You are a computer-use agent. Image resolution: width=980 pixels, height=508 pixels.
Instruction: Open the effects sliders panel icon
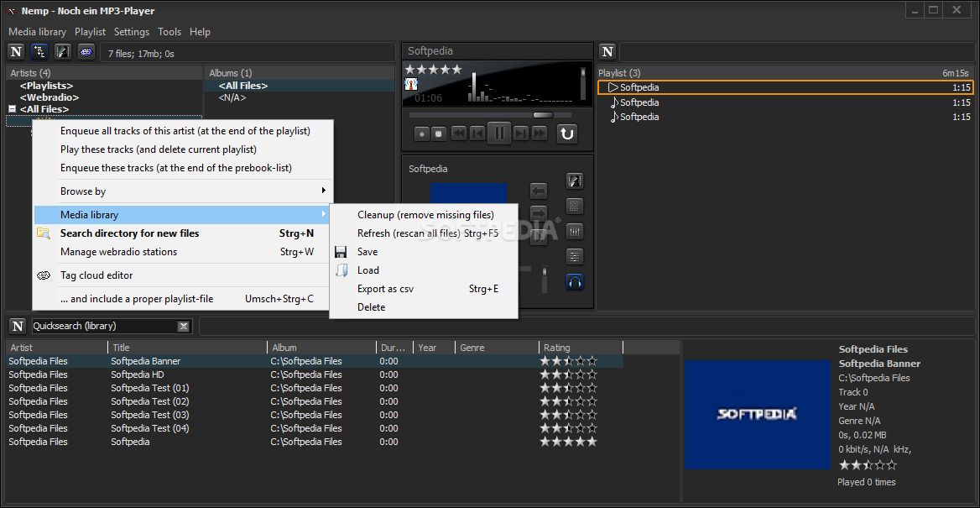point(575,256)
